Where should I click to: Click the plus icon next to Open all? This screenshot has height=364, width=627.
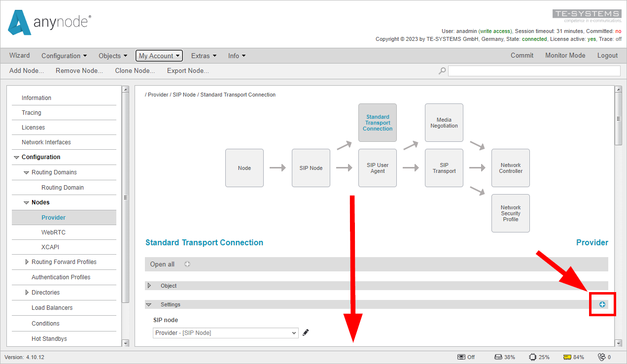click(187, 264)
